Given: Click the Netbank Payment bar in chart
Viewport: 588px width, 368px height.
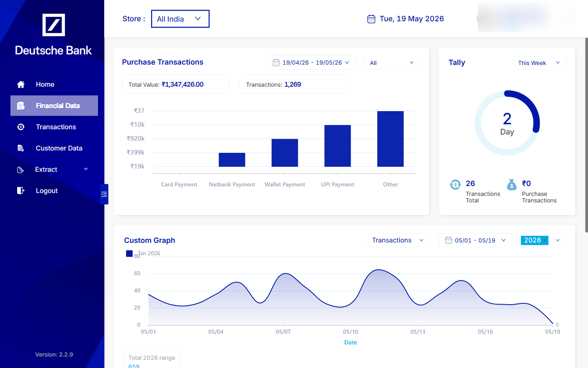Looking at the screenshot, I should point(232,160).
